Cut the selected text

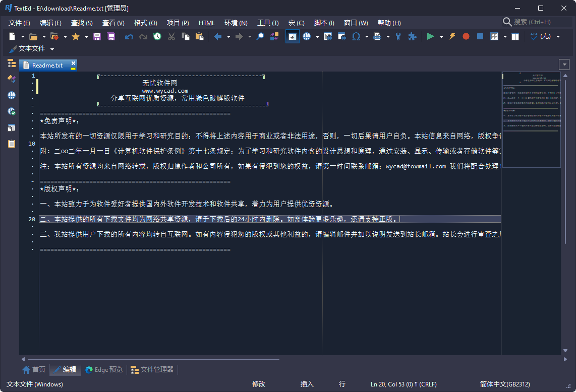pos(170,36)
